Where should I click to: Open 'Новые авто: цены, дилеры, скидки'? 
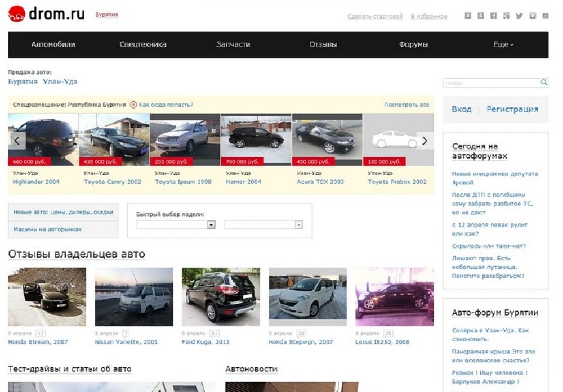(63, 213)
